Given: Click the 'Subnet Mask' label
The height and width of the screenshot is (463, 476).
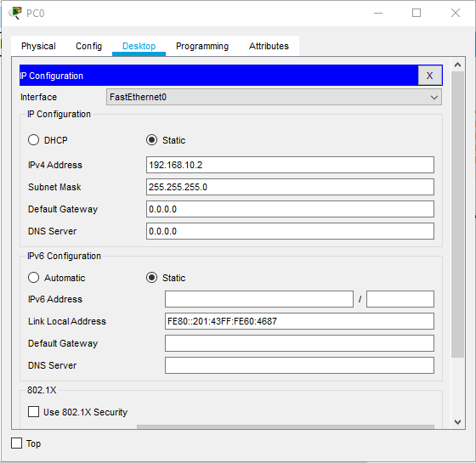Looking at the screenshot, I should pyautogui.click(x=54, y=187).
